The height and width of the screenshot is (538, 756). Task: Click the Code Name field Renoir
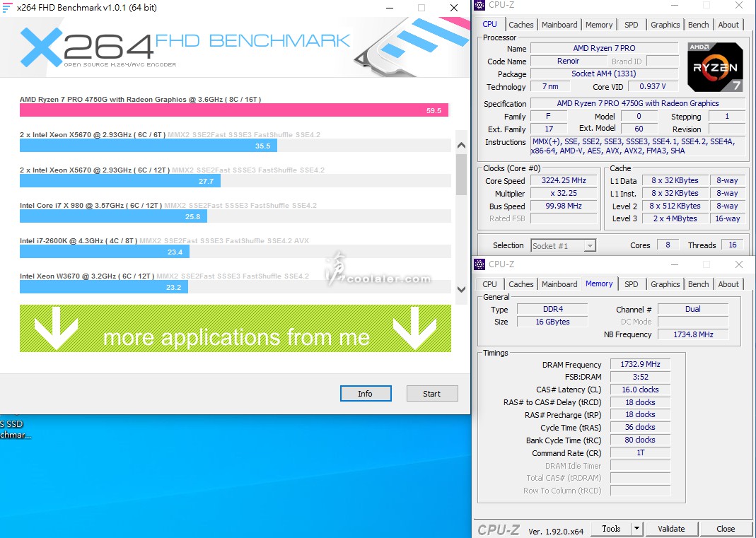point(568,61)
